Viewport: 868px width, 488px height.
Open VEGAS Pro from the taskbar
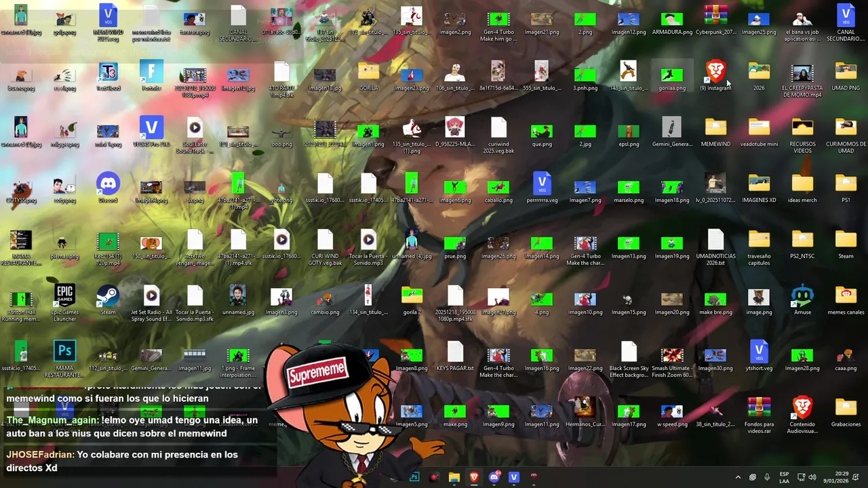[514, 477]
